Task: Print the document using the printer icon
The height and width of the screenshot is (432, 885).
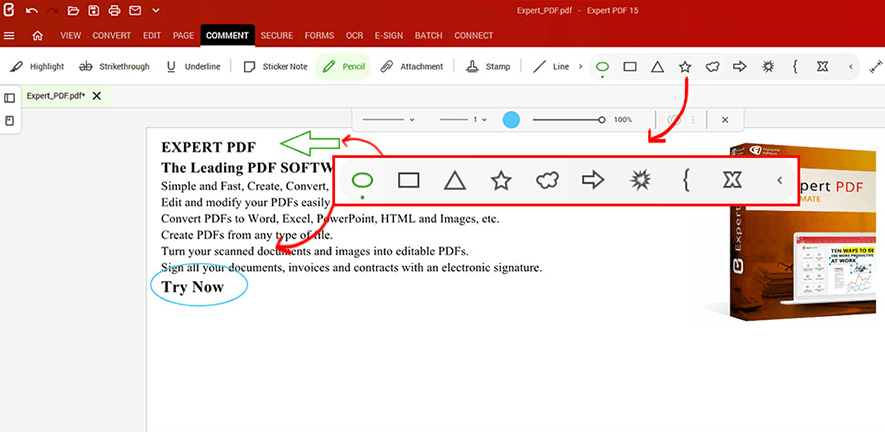Action: (115, 10)
